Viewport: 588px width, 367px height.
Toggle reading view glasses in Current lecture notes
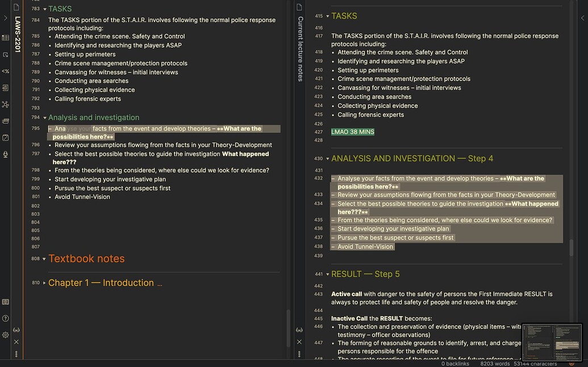tap(299, 330)
